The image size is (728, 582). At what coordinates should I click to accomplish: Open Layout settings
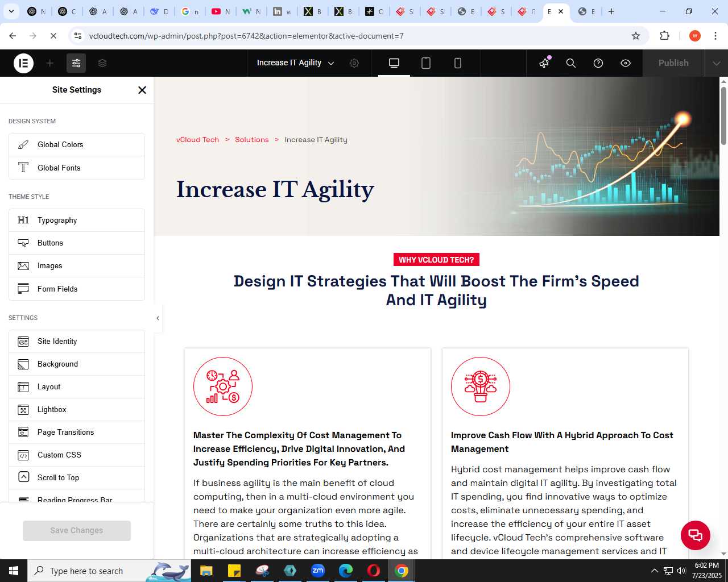[x=77, y=387]
